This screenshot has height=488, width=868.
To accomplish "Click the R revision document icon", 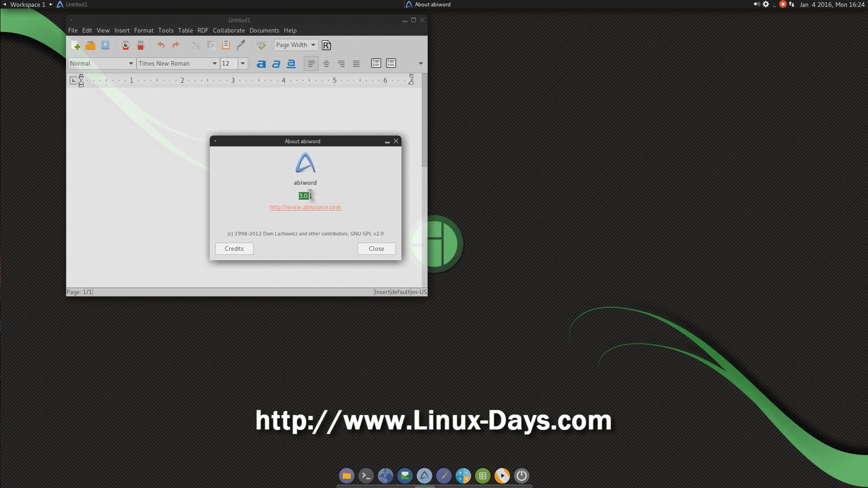I will pos(326,45).
